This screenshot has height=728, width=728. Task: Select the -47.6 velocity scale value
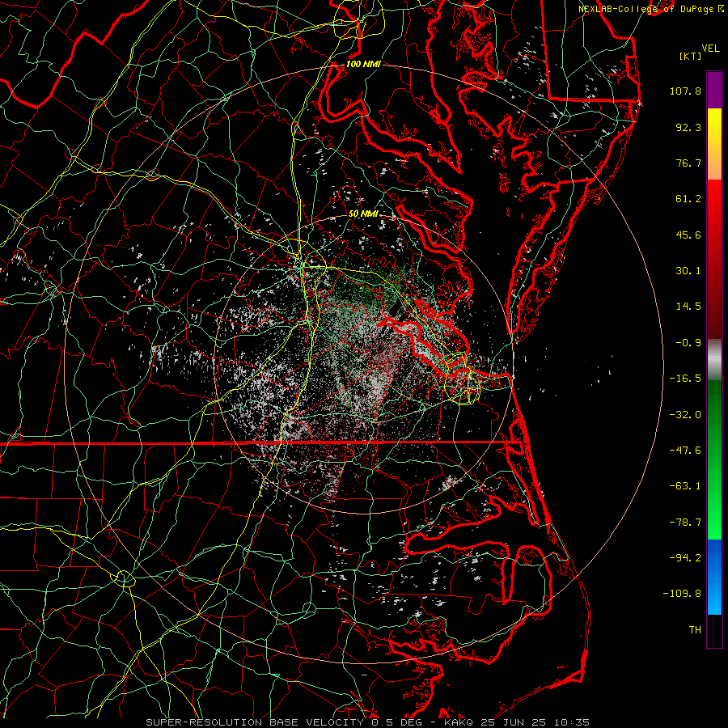[x=685, y=451]
